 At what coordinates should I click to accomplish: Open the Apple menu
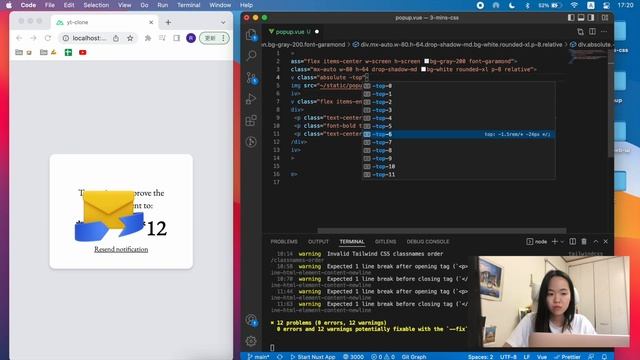click(x=9, y=5)
